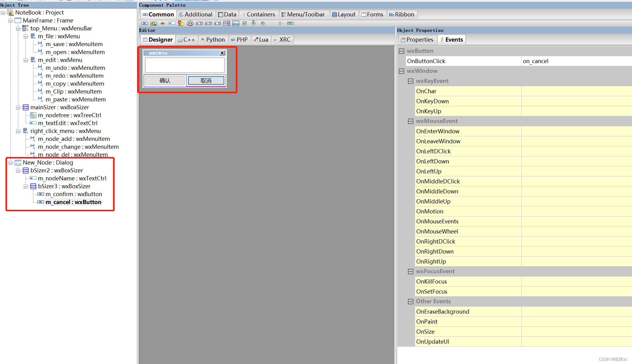Click the 取消 button in designer dialog
The image size is (632, 364).
(206, 80)
